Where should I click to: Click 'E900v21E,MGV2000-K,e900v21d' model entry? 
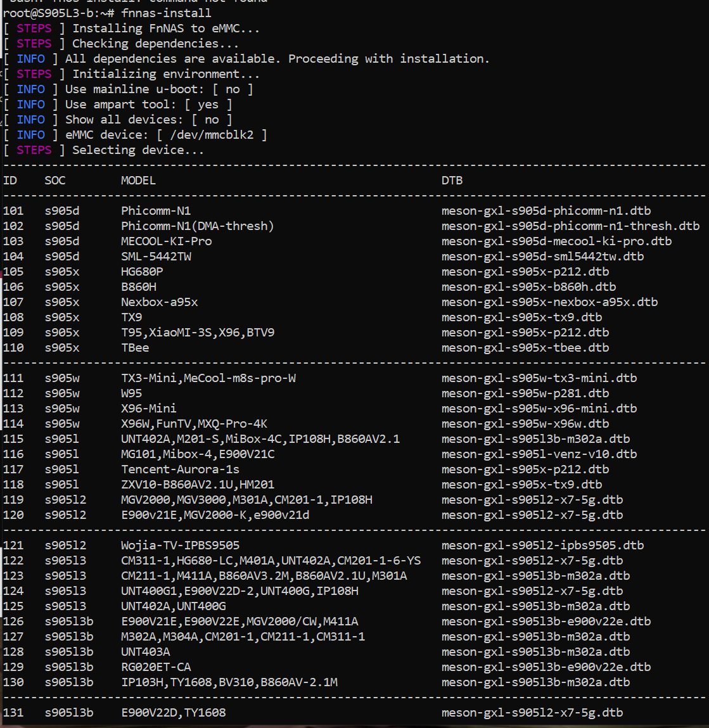(215, 515)
